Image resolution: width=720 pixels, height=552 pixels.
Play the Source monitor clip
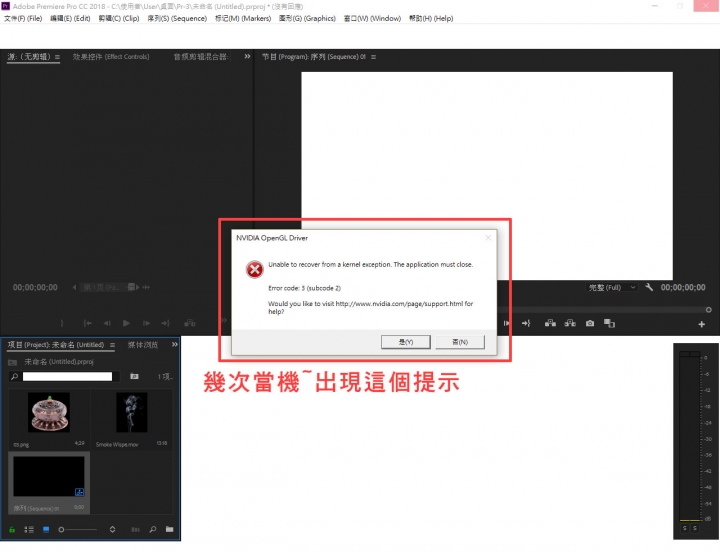coord(126,323)
